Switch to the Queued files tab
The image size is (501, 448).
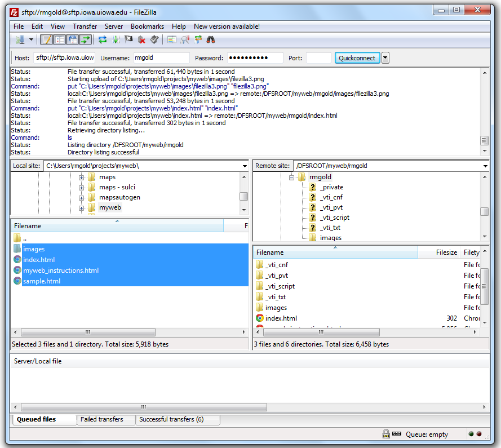(45, 420)
